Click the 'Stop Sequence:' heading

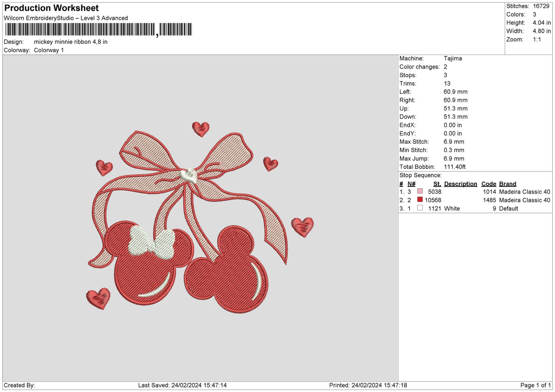[x=420, y=175]
